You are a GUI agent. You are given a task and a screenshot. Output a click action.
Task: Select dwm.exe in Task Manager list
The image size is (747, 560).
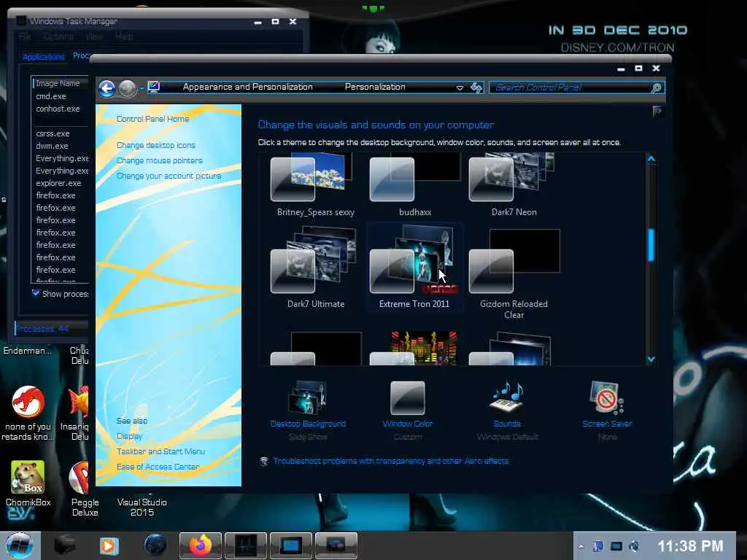[x=52, y=146]
